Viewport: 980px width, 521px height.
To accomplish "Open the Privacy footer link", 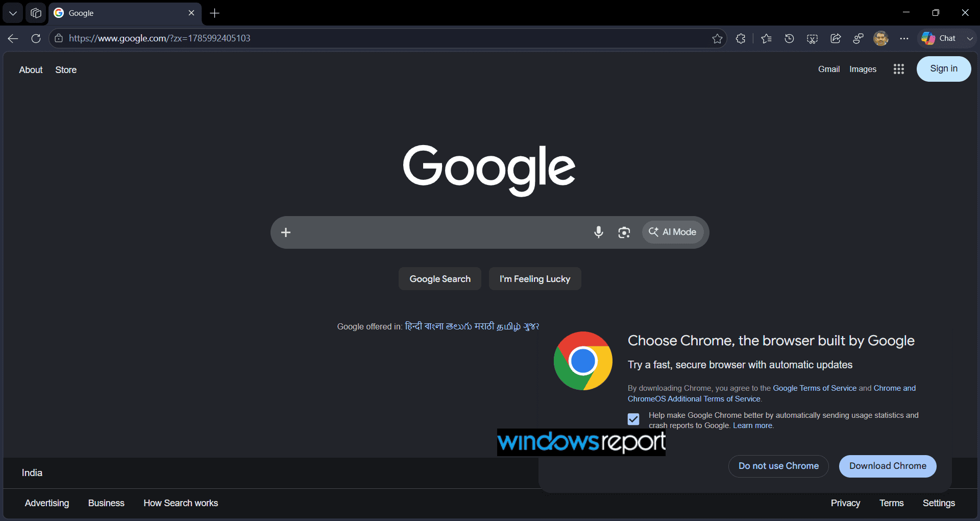I will pyautogui.click(x=845, y=503).
